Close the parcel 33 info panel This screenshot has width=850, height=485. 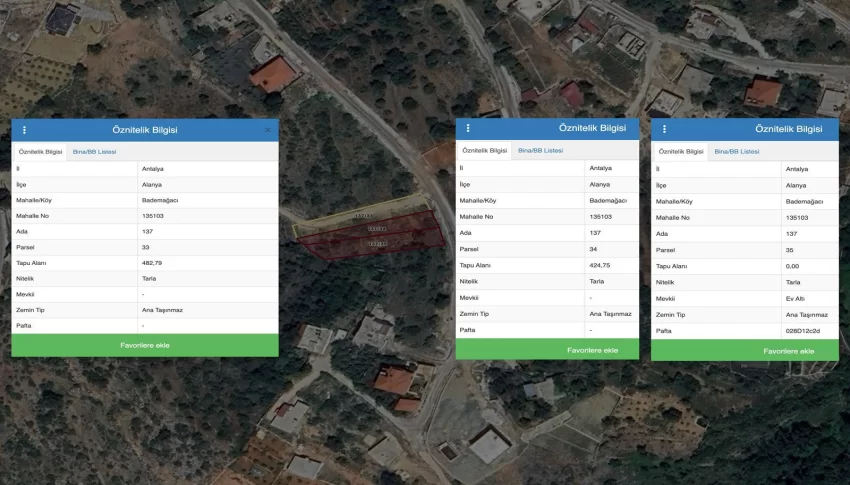[x=267, y=130]
